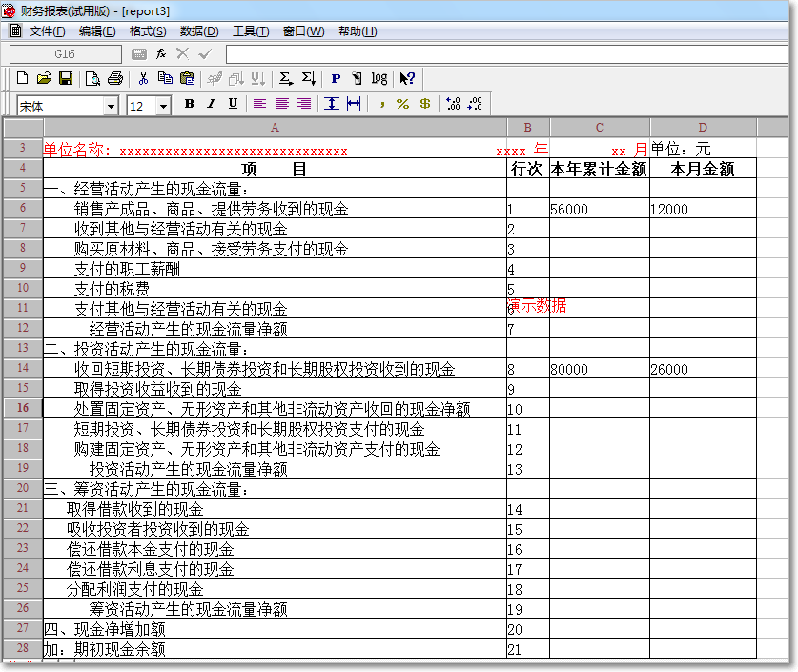Toggle underline formatting
This screenshot has height=672, width=798.
click(234, 104)
